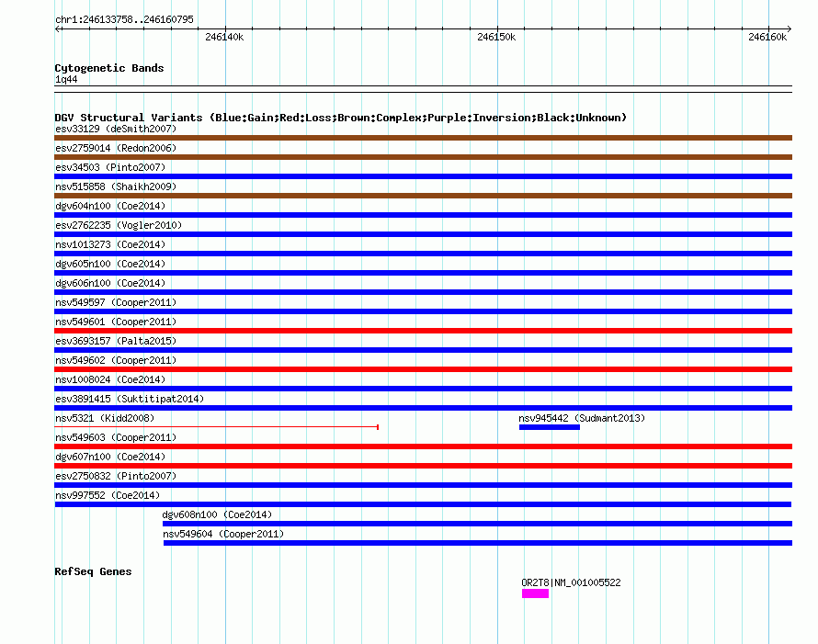Click the right arrow of the ruler
818x644 pixels.
click(x=789, y=29)
